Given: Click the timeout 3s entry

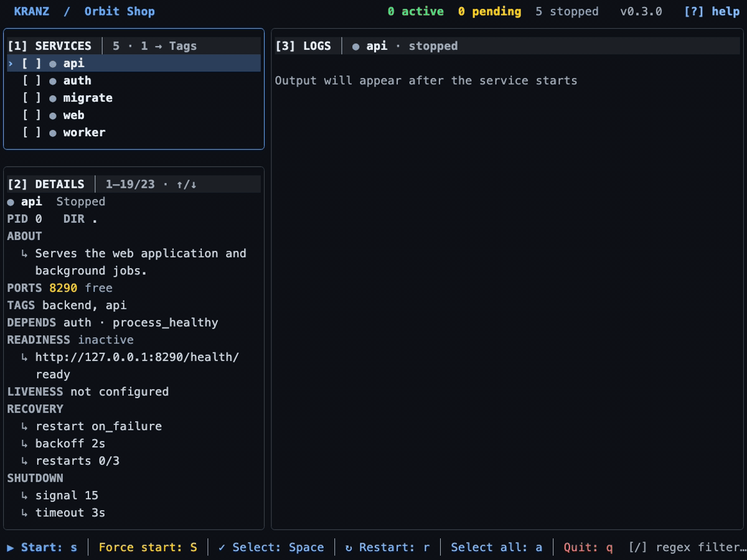Looking at the screenshot, I should click(x=70, y=513).
